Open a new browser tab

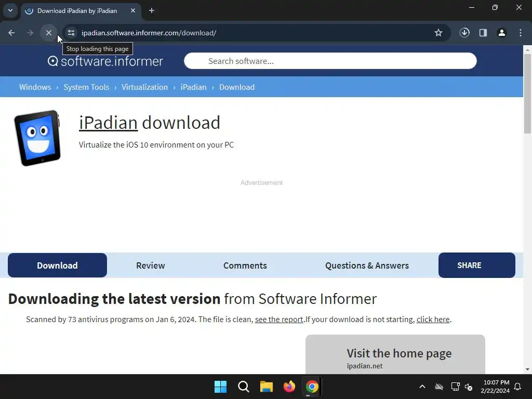click(152, 10)
